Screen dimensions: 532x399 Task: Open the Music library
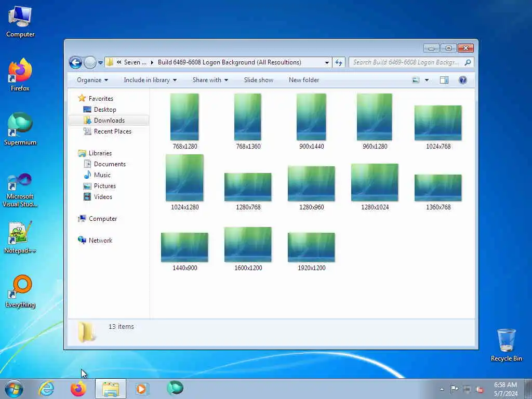[102, 175]
